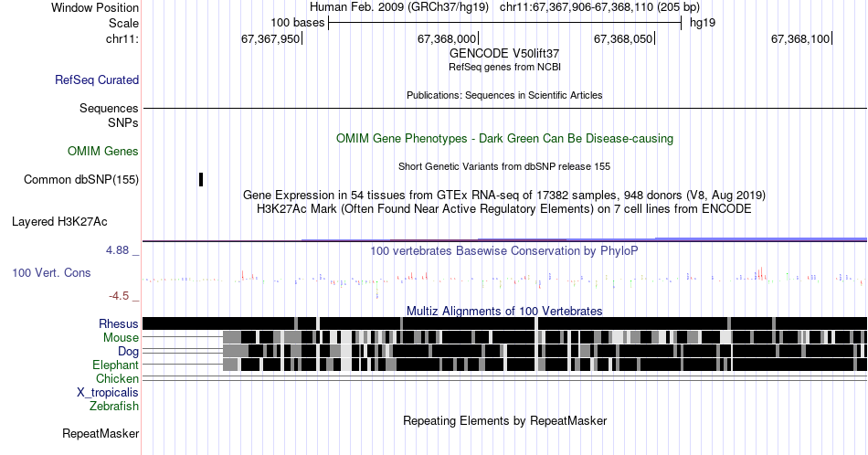
Task: Click the 100 bases scale bar
Action: pyautogui.click(x=504, y=23)
